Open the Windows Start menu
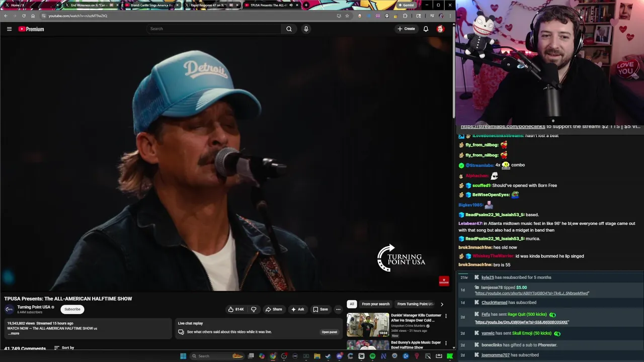 point(183,356)
